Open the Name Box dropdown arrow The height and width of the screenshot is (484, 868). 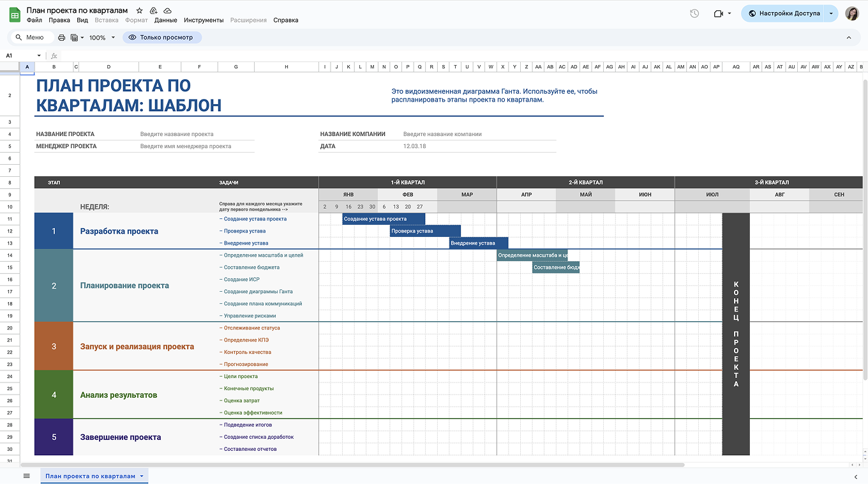pos(39,56)
